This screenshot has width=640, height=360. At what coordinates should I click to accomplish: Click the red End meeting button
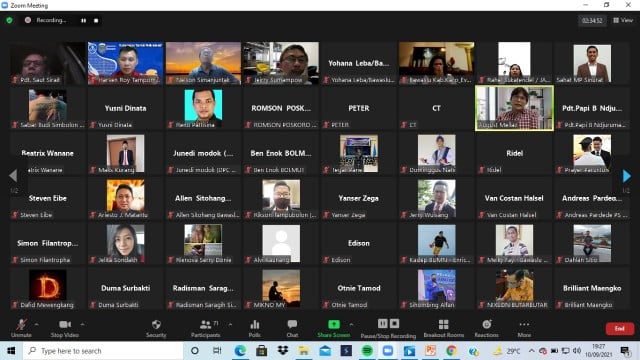620,329
